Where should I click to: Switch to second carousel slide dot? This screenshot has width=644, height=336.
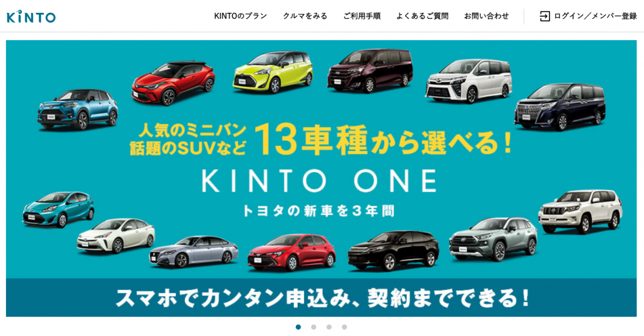click(x=313, y=327)
